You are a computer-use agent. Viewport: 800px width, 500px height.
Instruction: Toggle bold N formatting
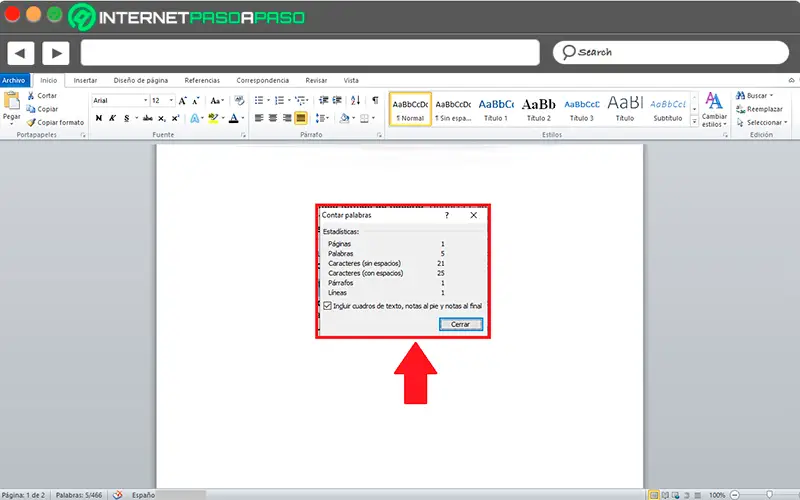(98, 118)
